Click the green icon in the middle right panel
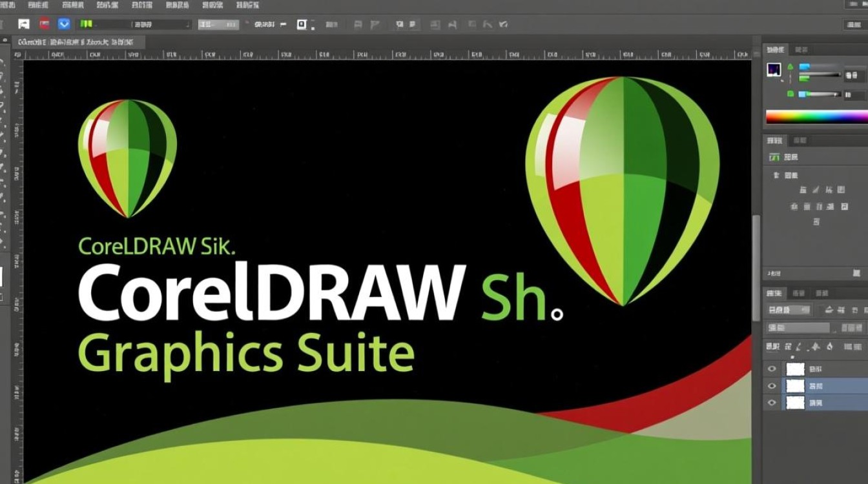This screenshot has width=868, height=484. [774, 157]
